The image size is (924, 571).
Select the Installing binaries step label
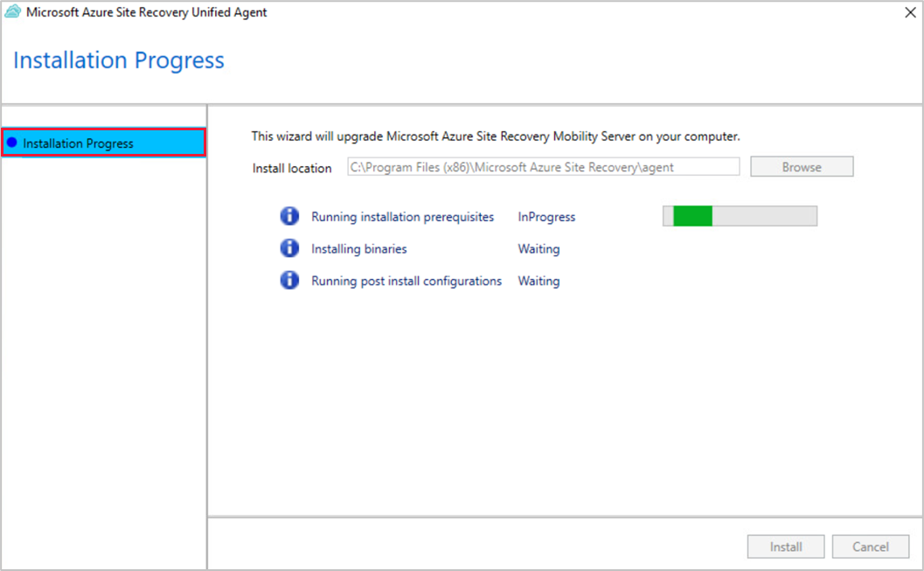[x=358, y=248]
